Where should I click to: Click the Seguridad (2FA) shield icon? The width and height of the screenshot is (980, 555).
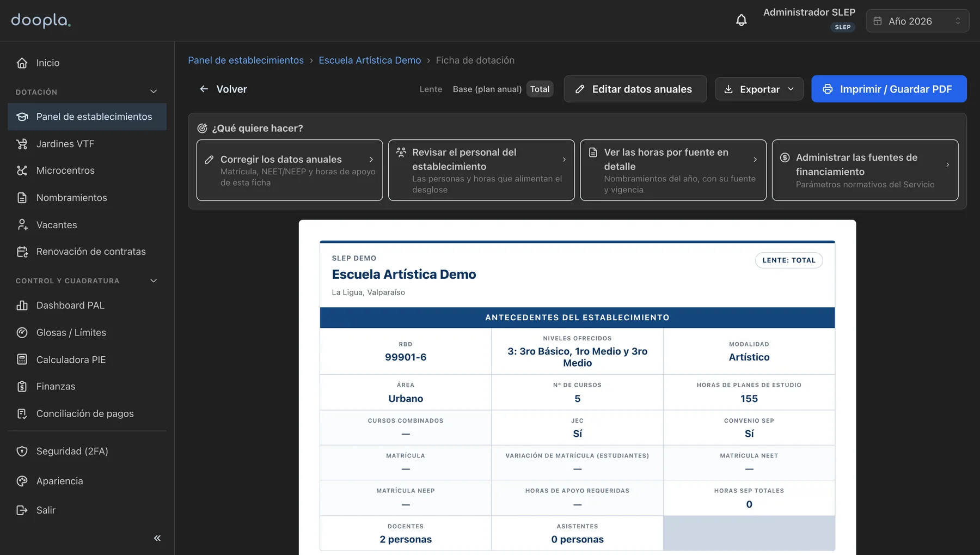[x=22, y=451]
